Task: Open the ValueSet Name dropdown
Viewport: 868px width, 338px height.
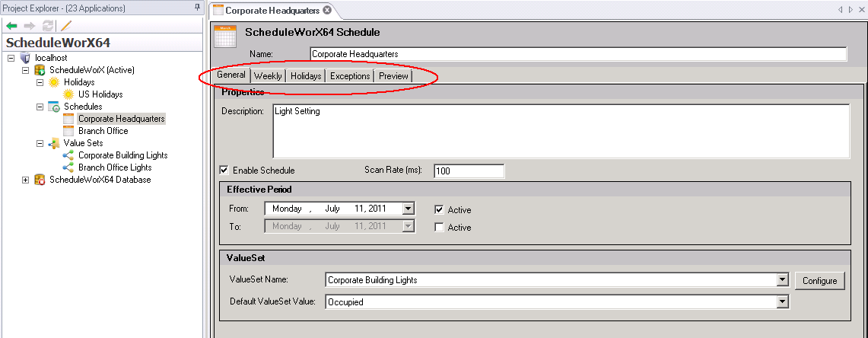Action: 782,280
